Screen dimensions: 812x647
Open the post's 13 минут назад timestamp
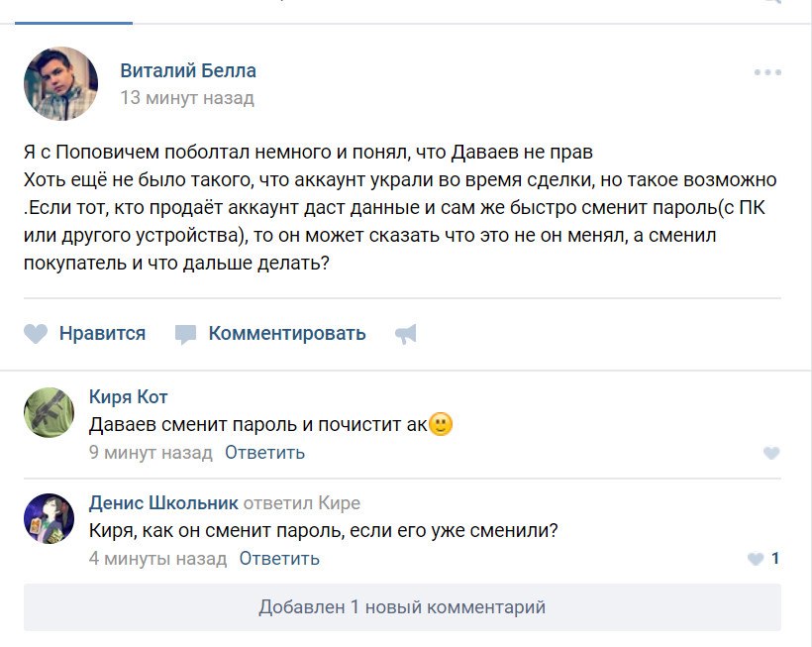(x=187, y=98)
